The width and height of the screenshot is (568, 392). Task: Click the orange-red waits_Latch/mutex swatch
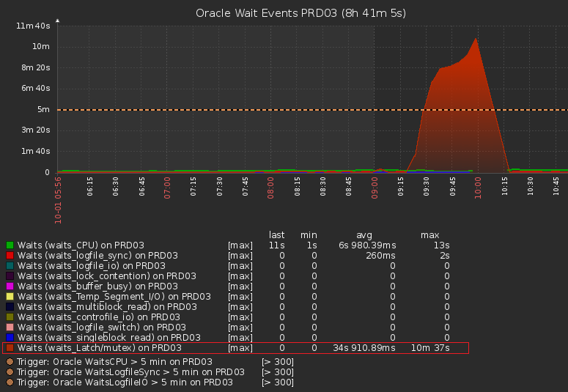click(x=10, y=348)
